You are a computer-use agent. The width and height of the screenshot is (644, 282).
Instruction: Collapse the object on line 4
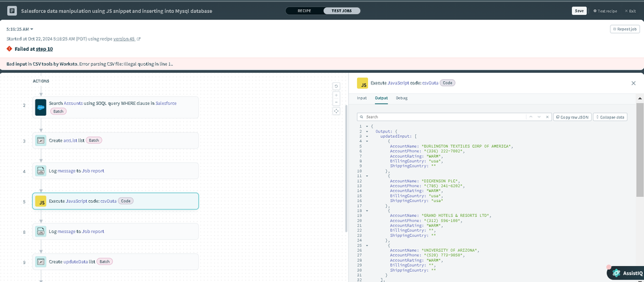coord(367,141)
